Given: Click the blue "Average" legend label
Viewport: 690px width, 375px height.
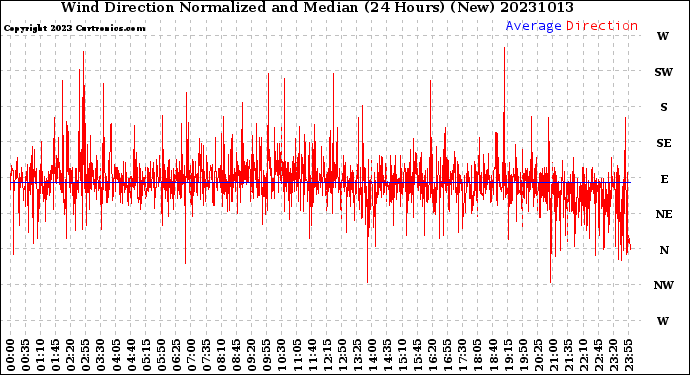Looking at the screenshot, I should [533, 26].
